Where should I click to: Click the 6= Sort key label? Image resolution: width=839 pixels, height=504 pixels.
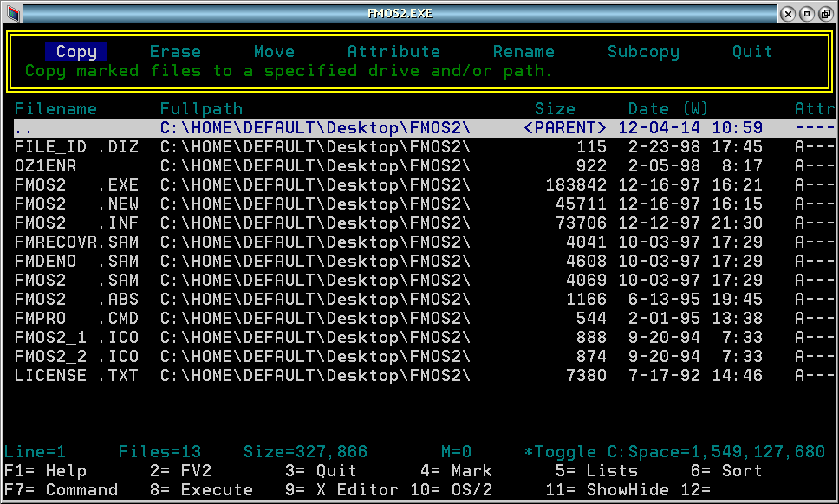(x=726, y=471)
